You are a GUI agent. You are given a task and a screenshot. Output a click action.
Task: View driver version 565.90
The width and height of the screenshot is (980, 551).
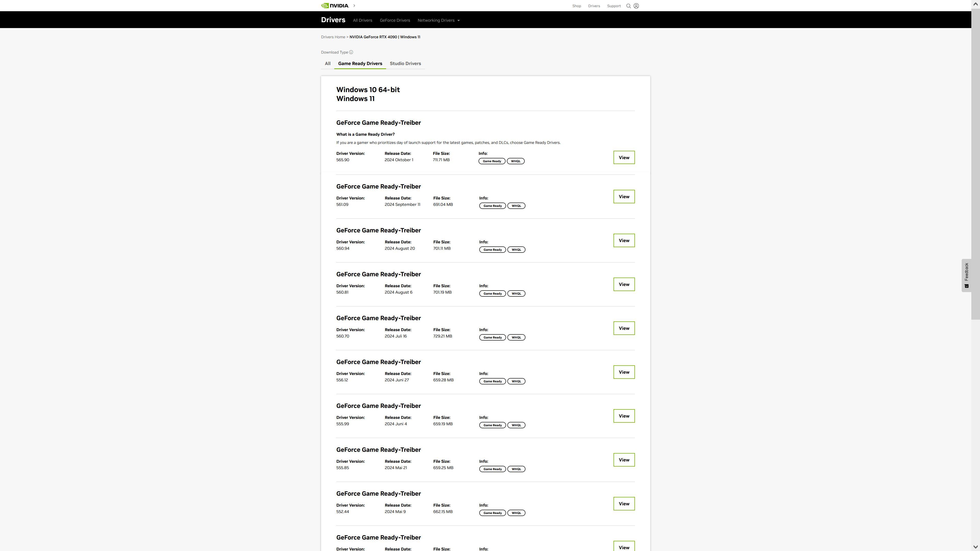click(623, 157)
